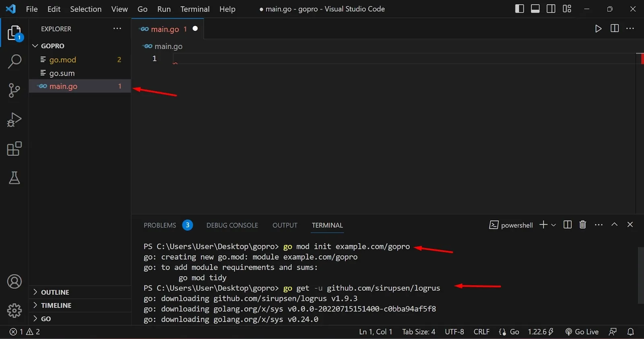Open editor More Actions ellipsis
Image resolution: width=644 pixels, height=339 pixels.
630,29
